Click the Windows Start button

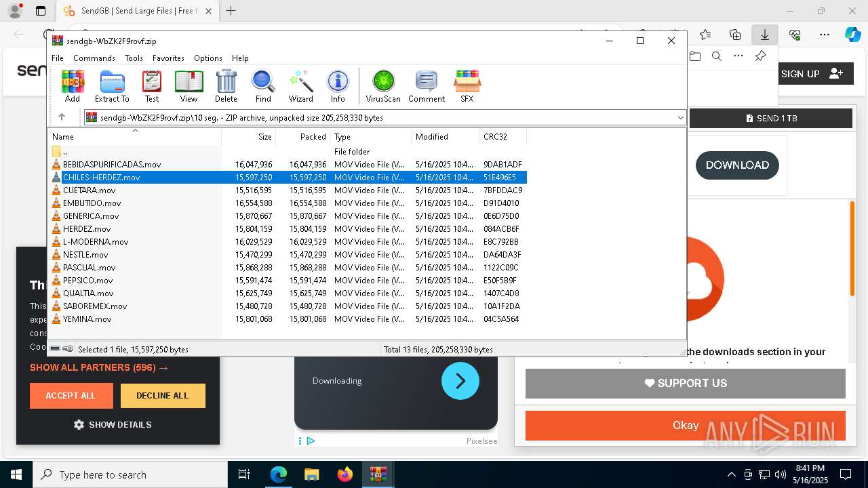point(16,474)
